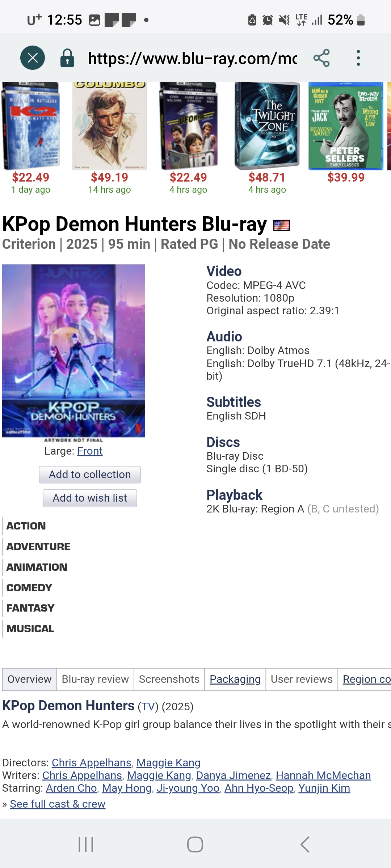Tap Android recent apps navigation icon
Image resolution: width=391 pixels, height=868 pixels.
pos(86,844)
